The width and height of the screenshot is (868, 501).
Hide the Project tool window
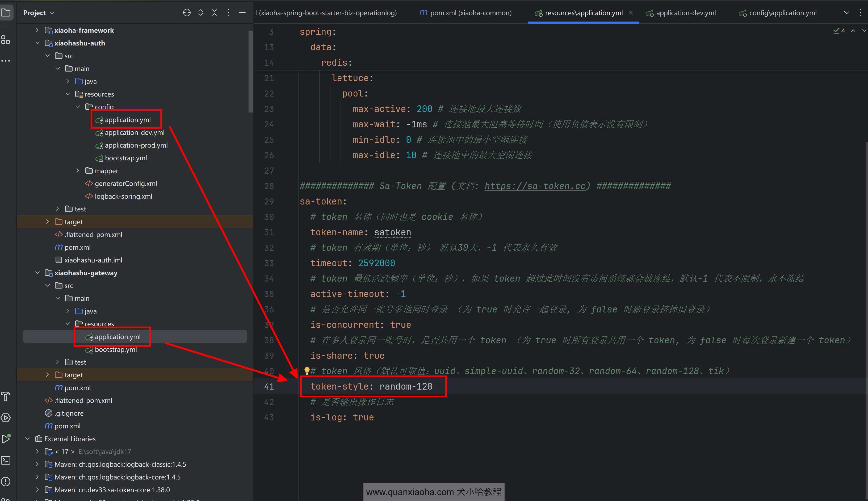point(242,13)
